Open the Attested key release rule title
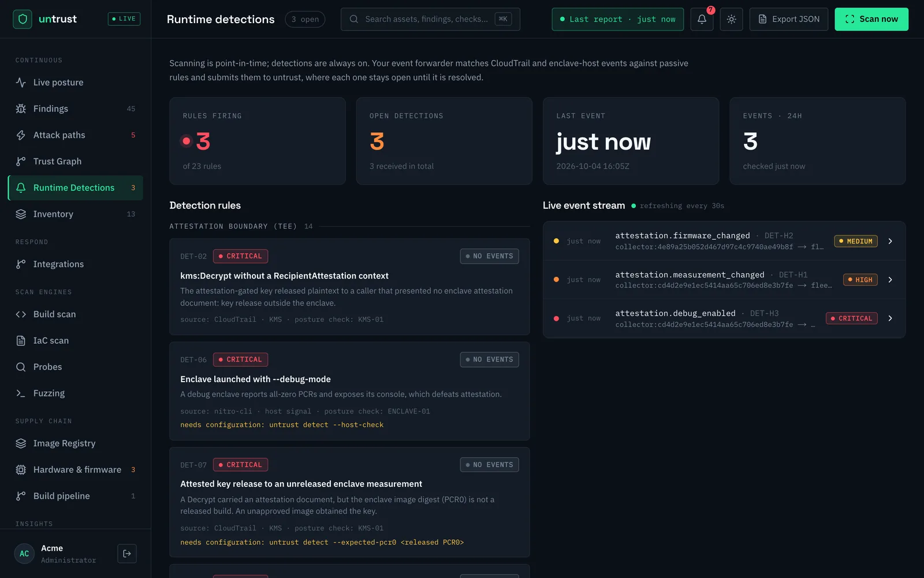Viewport: 924px width, 578px height. pyautogui.click(x=301, y=484)
